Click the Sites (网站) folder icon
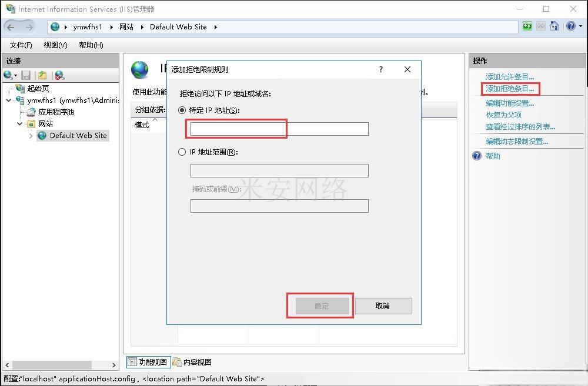This screenshot has height=386, width=588. point(31,123)
